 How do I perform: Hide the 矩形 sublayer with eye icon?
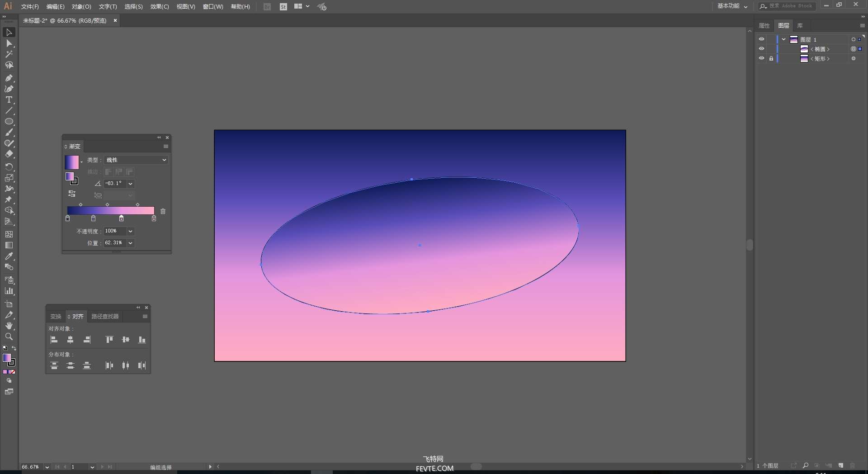pyautogui.click(x=761, y=58)
